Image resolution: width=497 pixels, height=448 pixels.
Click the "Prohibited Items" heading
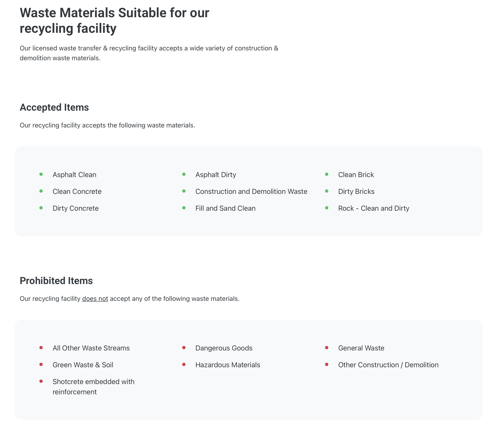tap(56, 281)
